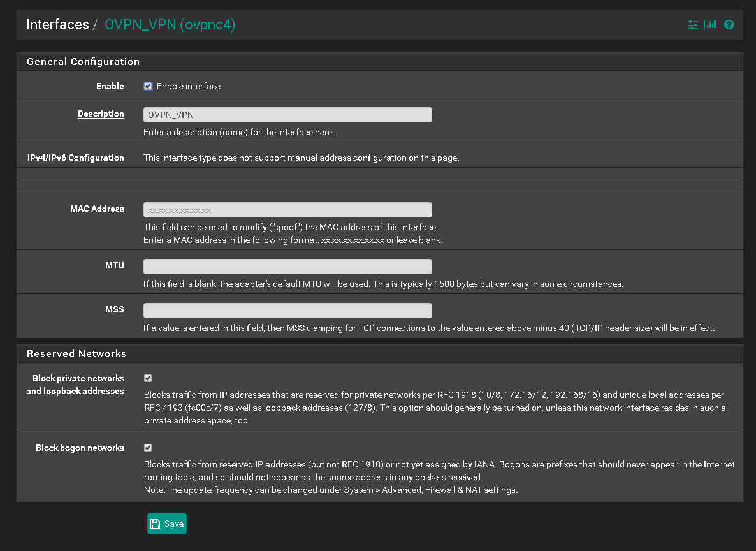The width and height of the screenshot is (756, 551).
Task: Click the Reserved Networks section header
Action: 76,354
